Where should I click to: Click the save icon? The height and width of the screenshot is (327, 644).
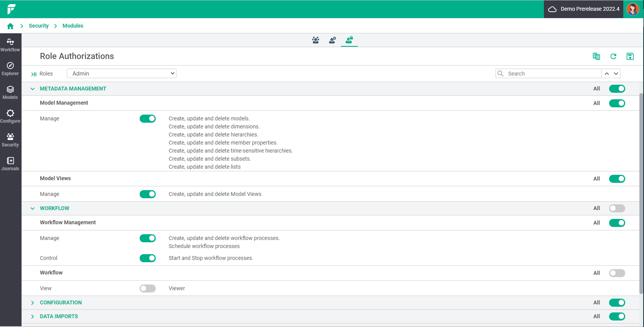point(630,56)
